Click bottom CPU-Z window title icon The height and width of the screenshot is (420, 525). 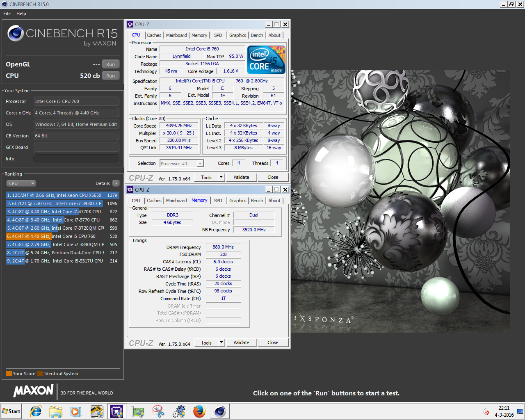coord(130,189)
